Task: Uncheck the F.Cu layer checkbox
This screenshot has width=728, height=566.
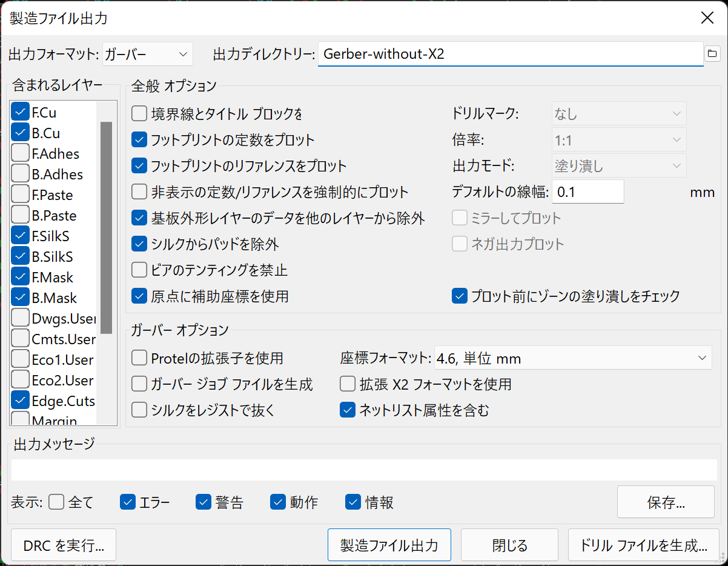Action: coord(21,112)
